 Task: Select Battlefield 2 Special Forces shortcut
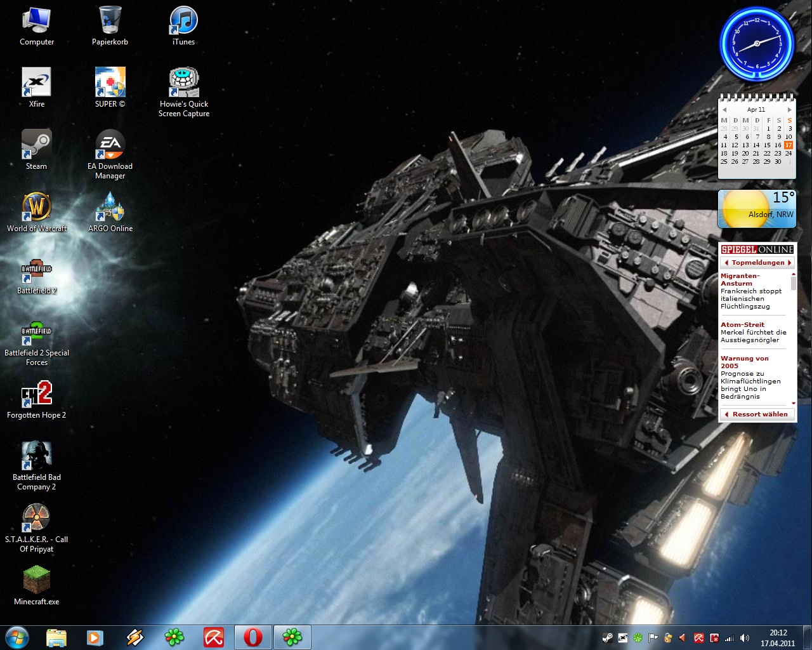click(x=36, y=342)
